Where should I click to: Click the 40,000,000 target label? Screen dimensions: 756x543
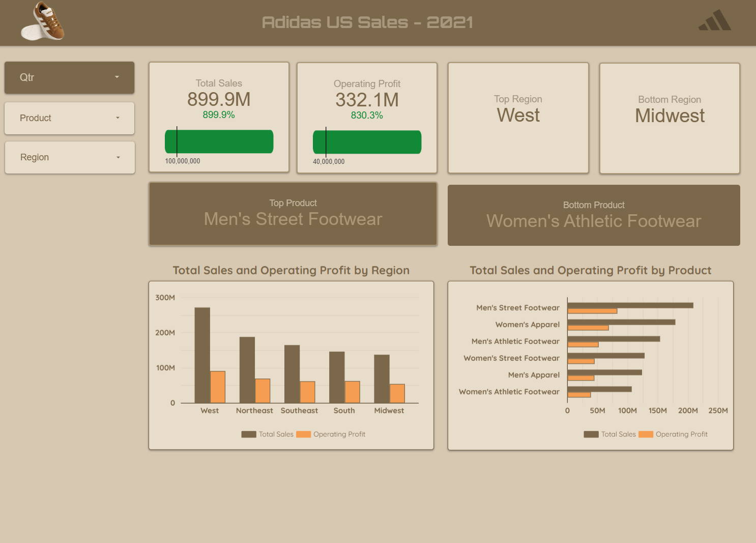(x=329, y=161)
